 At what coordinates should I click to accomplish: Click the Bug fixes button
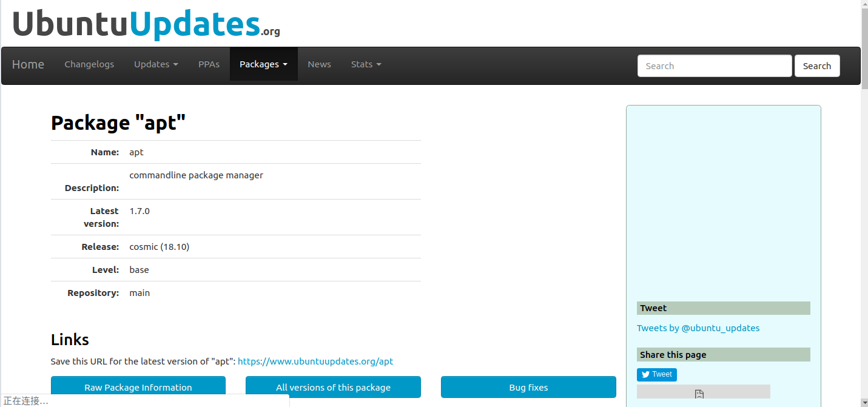click(528, 387)
